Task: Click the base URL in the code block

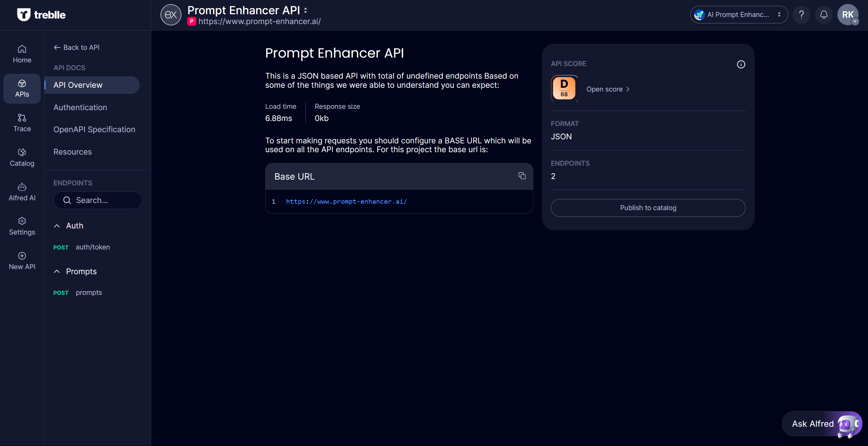Action: (x=346, y=202)
